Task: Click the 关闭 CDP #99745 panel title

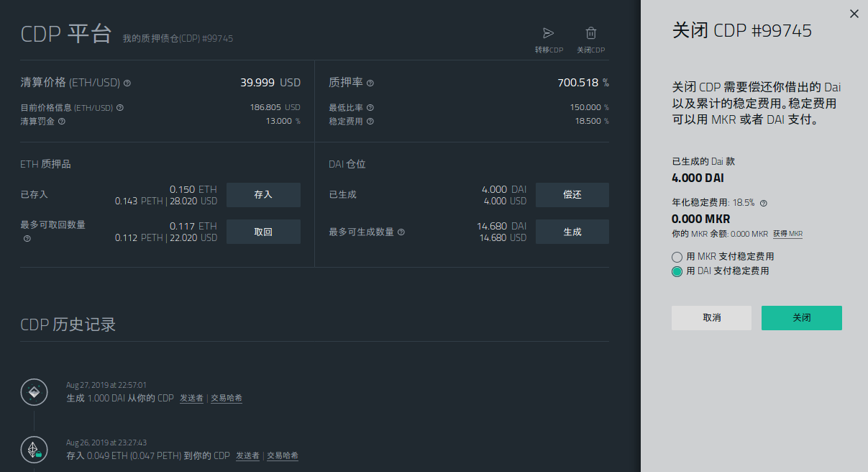Action: pyautogui.click(x=741, y=31)
